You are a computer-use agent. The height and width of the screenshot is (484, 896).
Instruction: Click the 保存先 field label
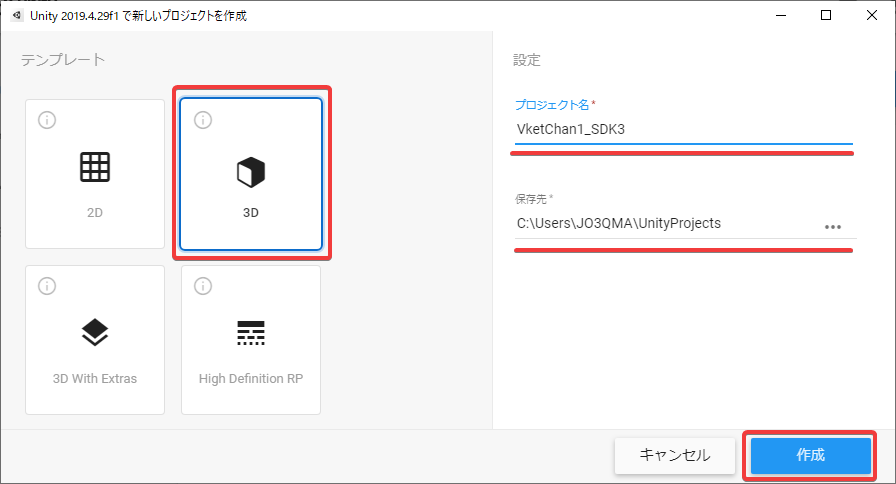coord(534,199)
